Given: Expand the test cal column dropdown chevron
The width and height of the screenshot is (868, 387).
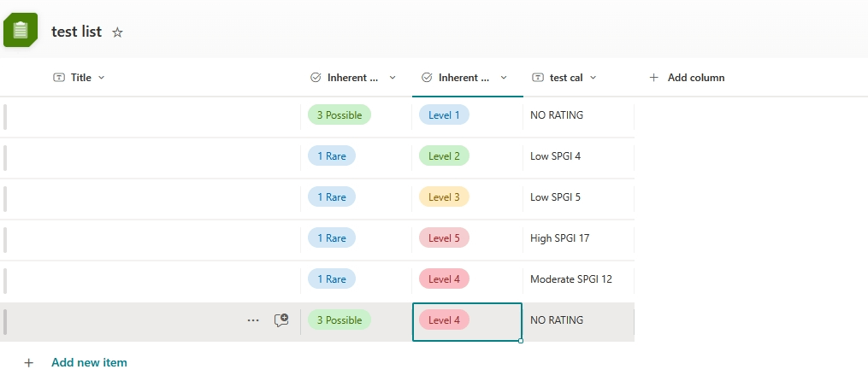Looking at the screenshot, I should (593, 78).
